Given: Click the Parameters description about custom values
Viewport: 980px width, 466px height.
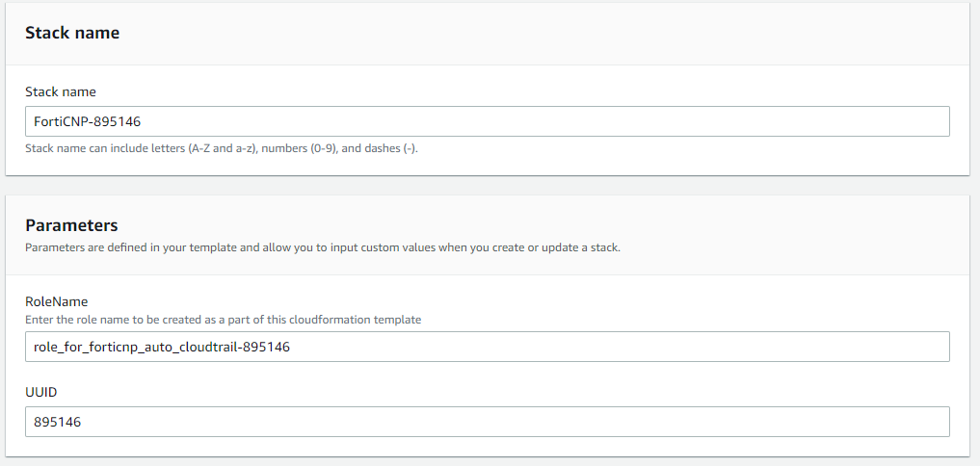Looking at the screenshot, I should (x=322, y=247).
